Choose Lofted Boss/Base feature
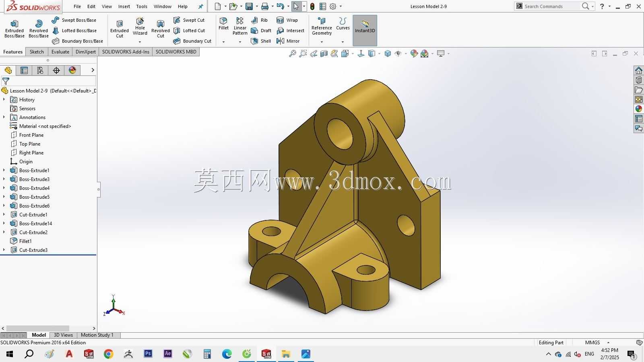Screen dimensions: 644x362 (74, 31)
